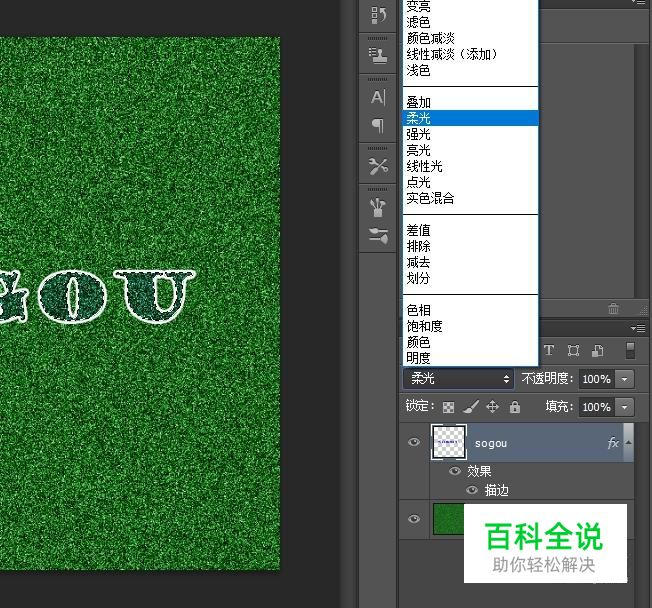Open the 不透明度 opacity slider arrow
The height and width of the screenshot is (608, 652).
(624, 379)
